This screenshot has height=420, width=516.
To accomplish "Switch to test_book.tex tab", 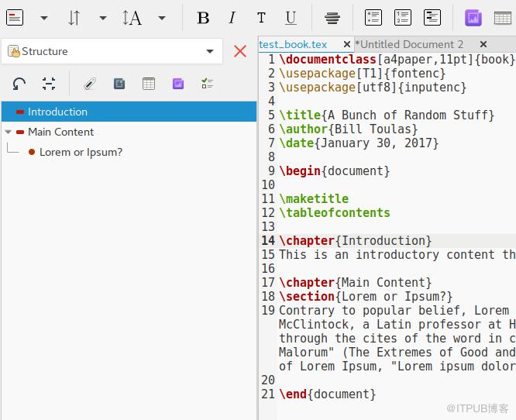I will [x=293, y=44].
